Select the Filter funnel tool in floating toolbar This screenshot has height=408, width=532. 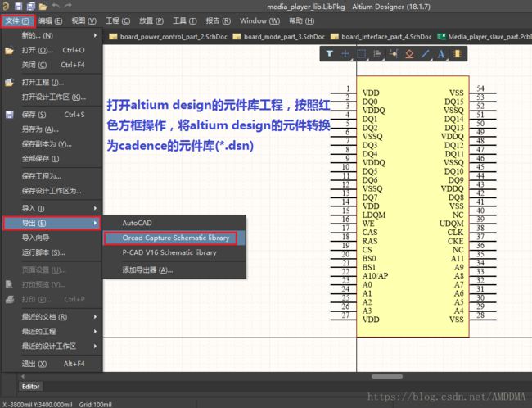(329, 54)
